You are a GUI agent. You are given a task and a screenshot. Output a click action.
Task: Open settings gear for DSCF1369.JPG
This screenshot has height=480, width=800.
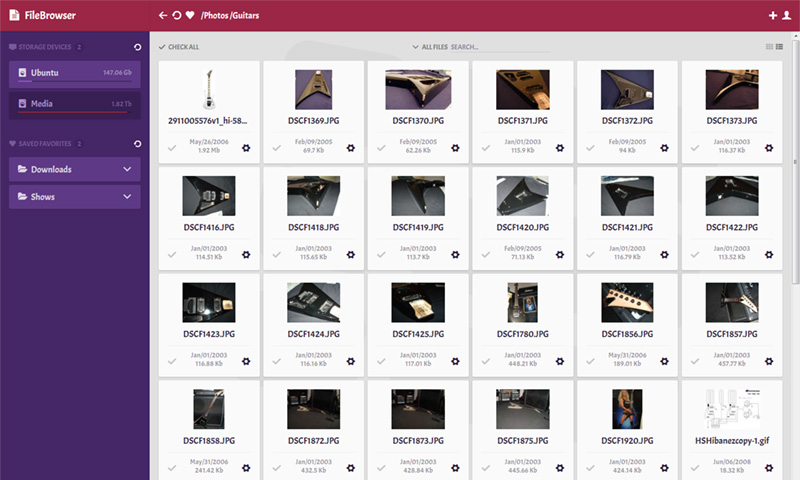[350, 148]
